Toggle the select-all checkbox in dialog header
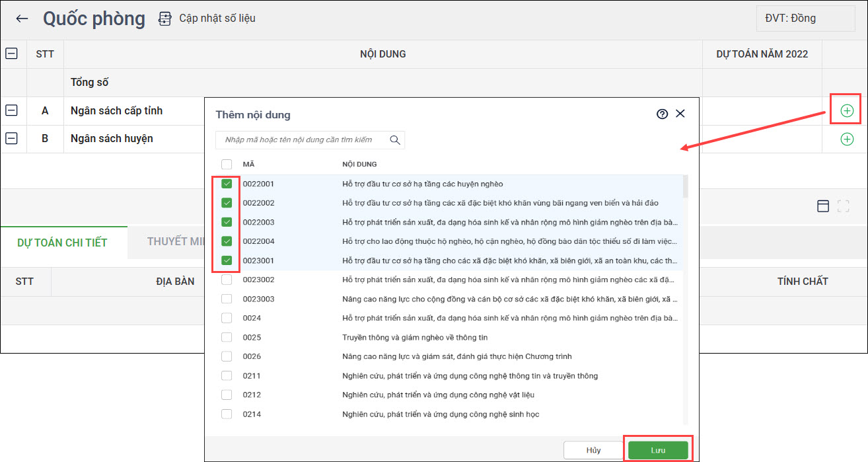 point(227,164)
